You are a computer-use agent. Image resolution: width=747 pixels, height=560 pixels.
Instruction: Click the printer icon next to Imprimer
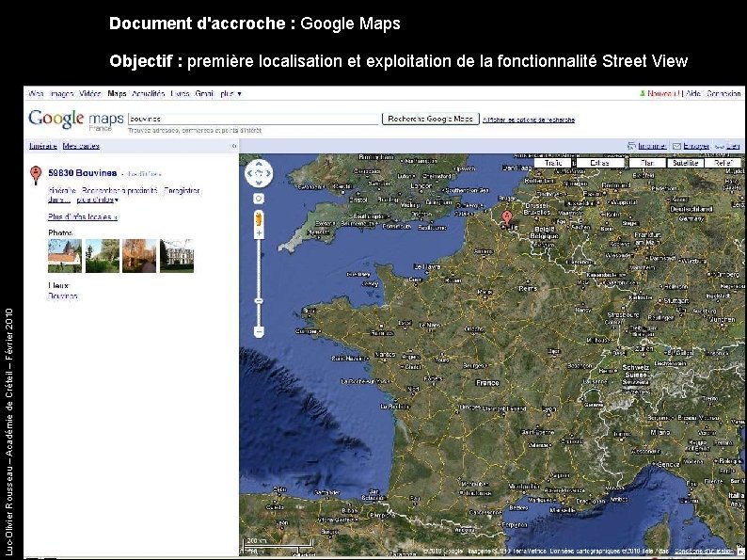631,146
